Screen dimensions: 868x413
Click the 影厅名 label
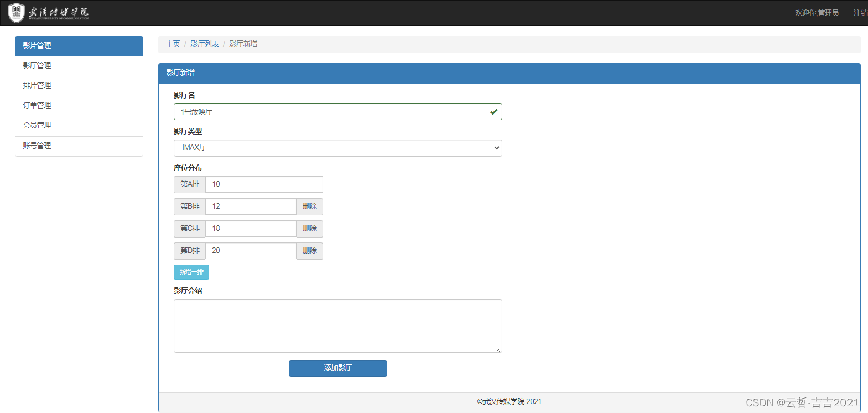click(184, 95)
